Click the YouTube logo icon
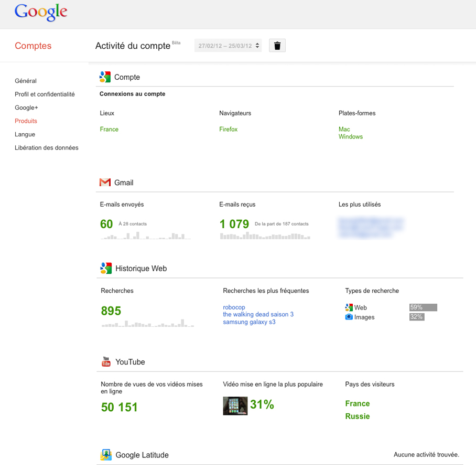Screen dimensions: 476x470 tap(106, 362)
